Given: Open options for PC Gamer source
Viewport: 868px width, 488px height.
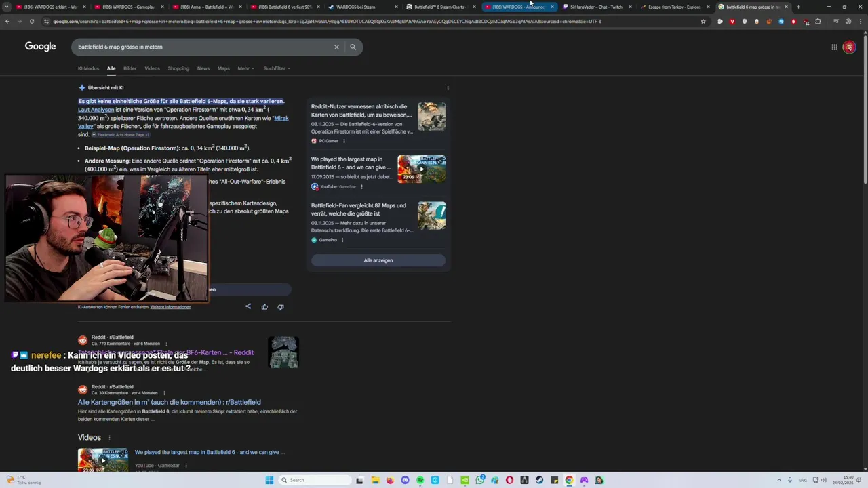Looking at the screenshot, I should click(x=344, y=141).
